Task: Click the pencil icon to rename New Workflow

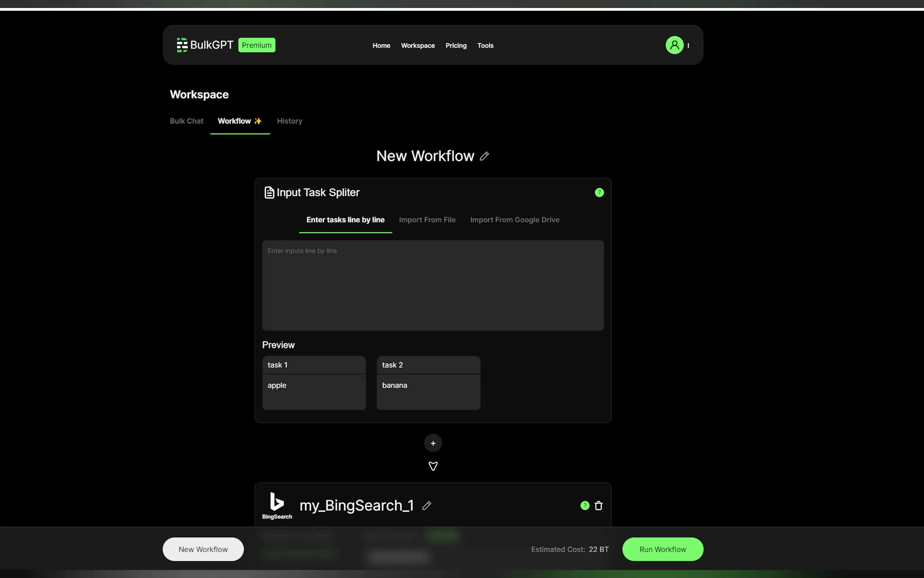Action: [x=484, y=156]
